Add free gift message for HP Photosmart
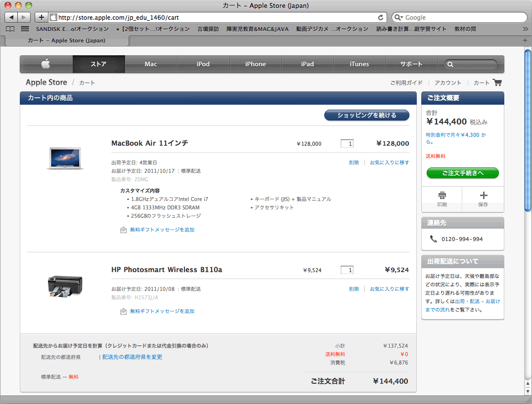 (x=162, y=311)
